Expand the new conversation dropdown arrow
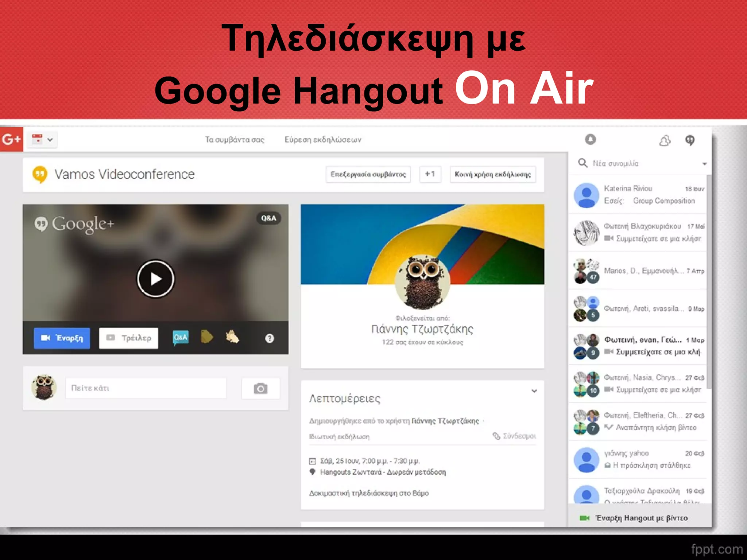 [x=704, y=164]
